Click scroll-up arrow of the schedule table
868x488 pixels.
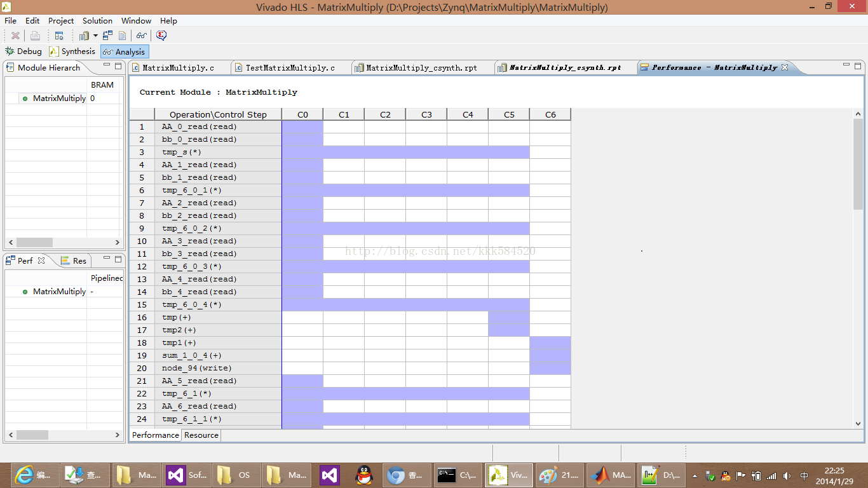click(x=858, y=113)
